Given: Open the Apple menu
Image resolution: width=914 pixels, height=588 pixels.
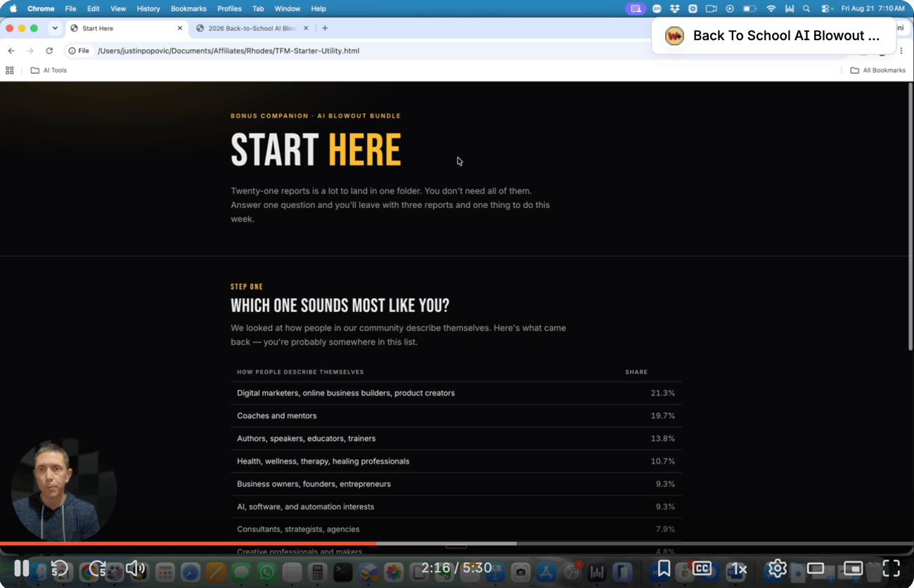Looking at the screenshot, I should pos(13,8).
